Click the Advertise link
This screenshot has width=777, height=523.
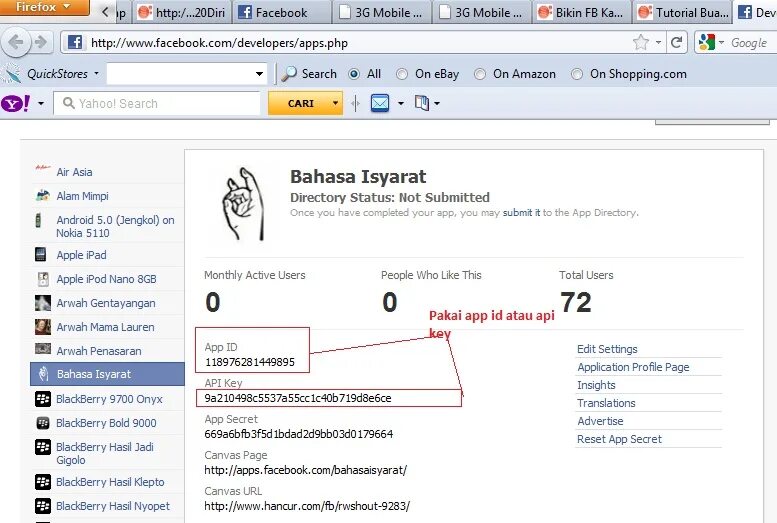pos(600,421)
